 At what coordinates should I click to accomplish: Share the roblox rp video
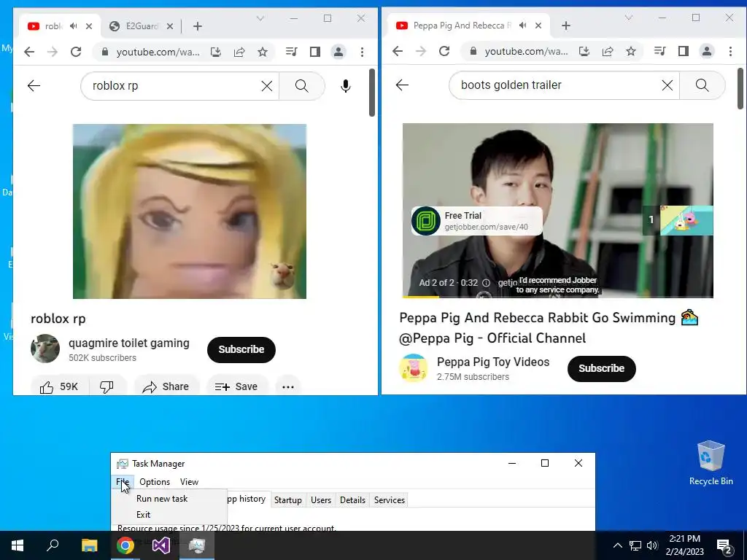(166, 386)
